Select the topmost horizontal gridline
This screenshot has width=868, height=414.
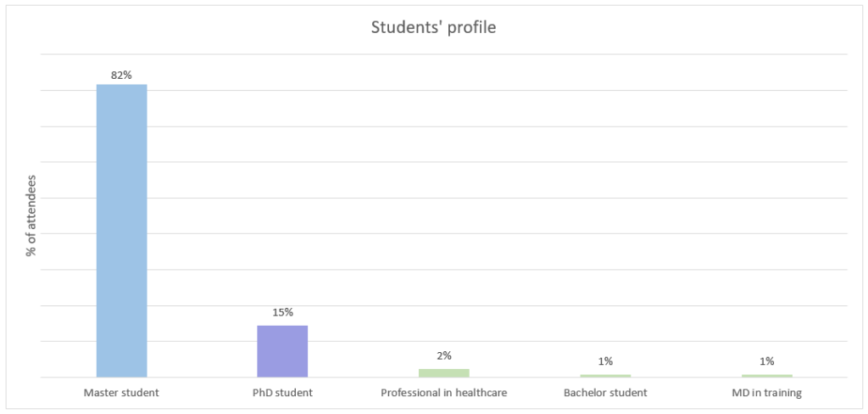(509, 54)
